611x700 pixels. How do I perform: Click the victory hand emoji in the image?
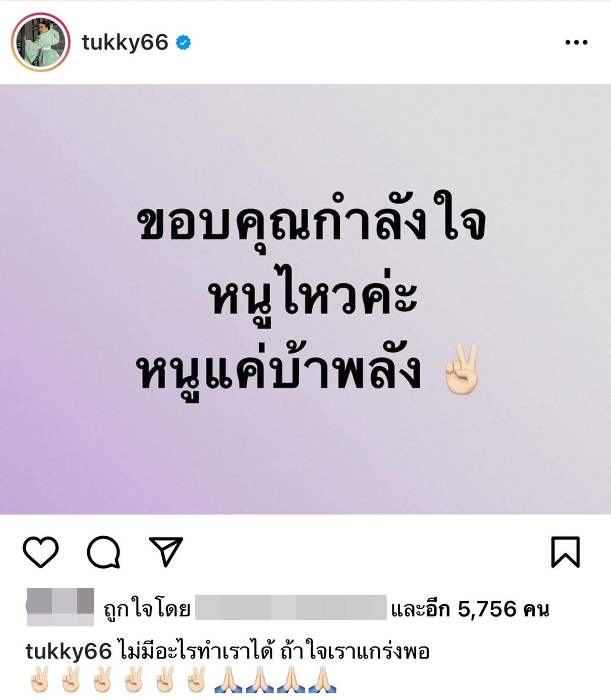461,369
